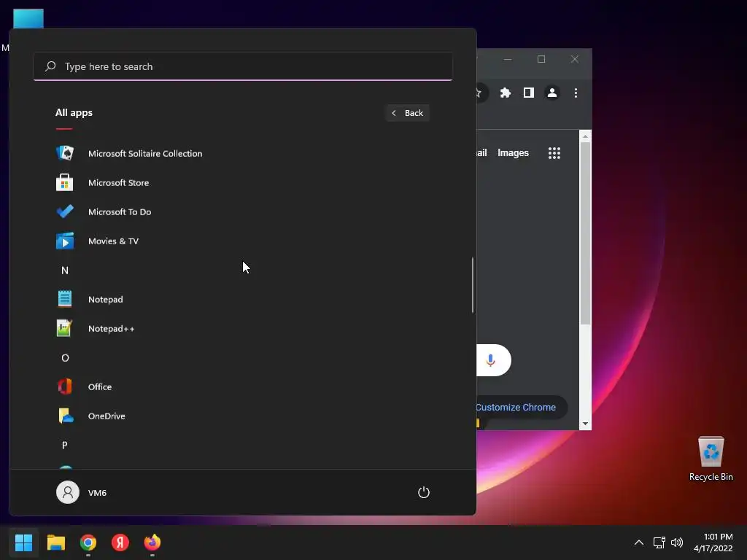Open the Google apps grid icon
The width and height of the screenshot is (747, 560).
click(x=554, y=153)
